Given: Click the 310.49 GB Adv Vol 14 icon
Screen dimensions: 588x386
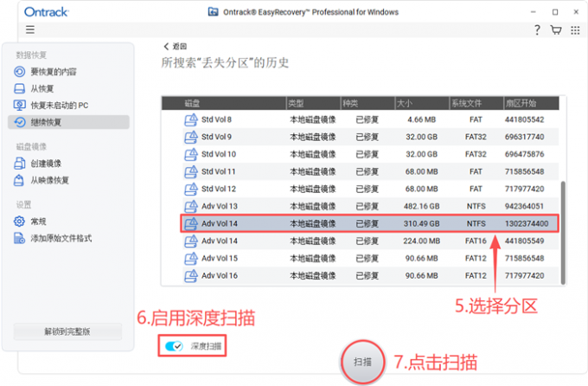Looking at the screenshot, I should pyautogui.click(x=191, y=224).
